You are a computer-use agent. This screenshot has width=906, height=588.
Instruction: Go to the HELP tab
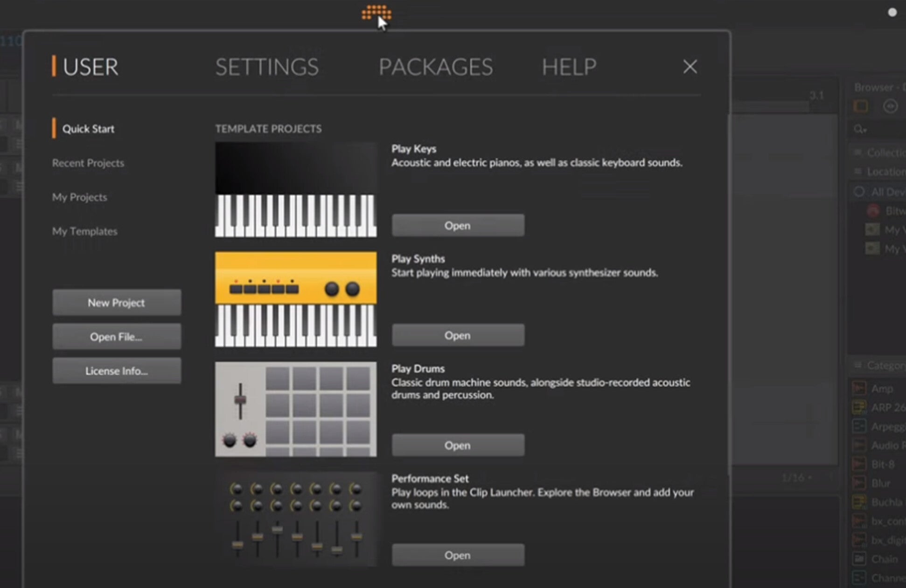569,67
